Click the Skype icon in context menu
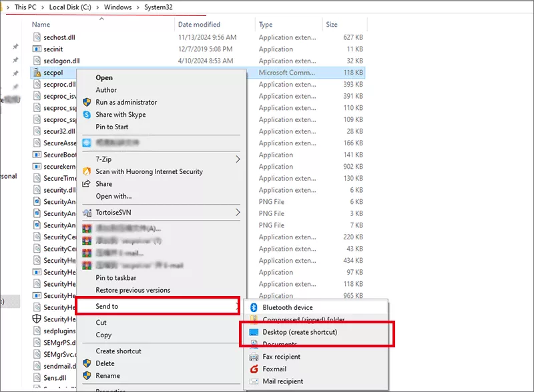 87,115
